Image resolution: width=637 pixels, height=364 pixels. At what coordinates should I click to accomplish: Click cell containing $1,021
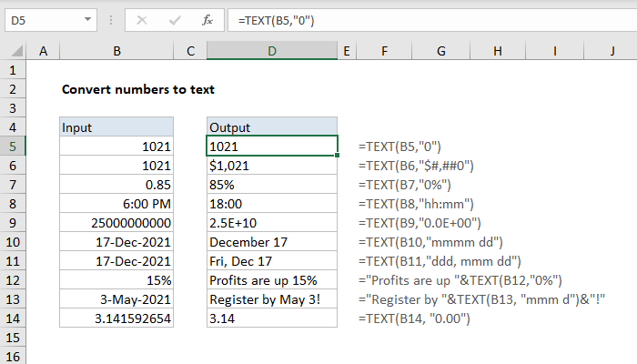(272, 166)
